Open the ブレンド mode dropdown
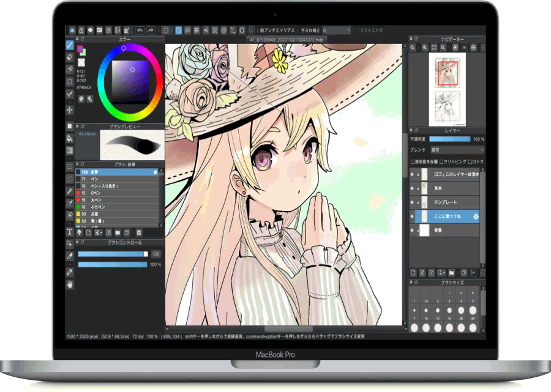The width and height of the screenshot is (551, 392). coord(456,150)
